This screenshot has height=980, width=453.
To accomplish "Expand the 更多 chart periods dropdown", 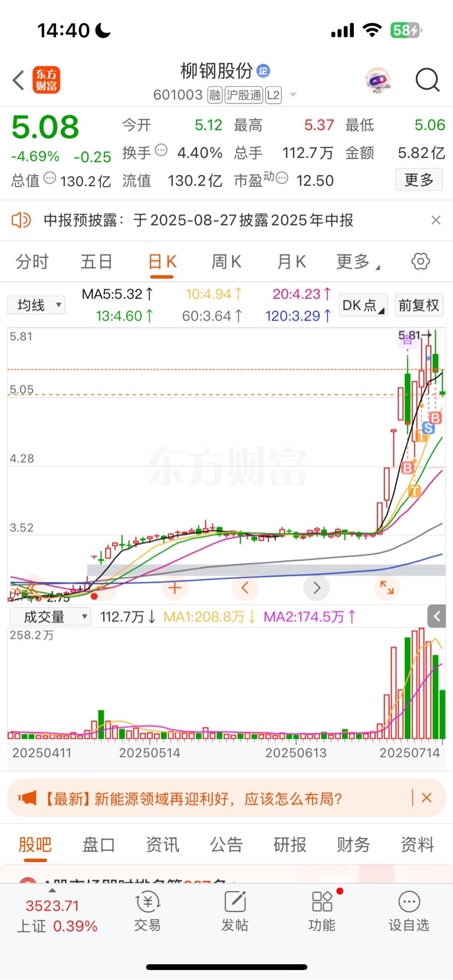I will tap(357, 262).
